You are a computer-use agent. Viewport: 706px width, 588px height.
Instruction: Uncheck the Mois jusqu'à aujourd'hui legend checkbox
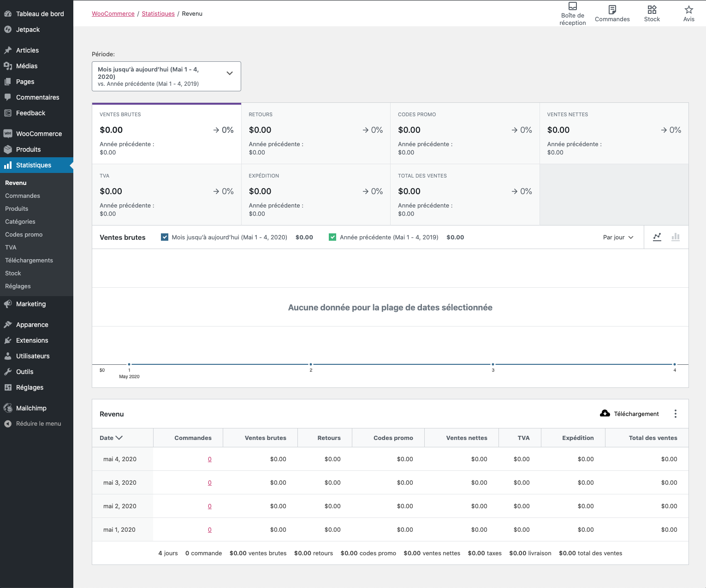coord(165,237)
